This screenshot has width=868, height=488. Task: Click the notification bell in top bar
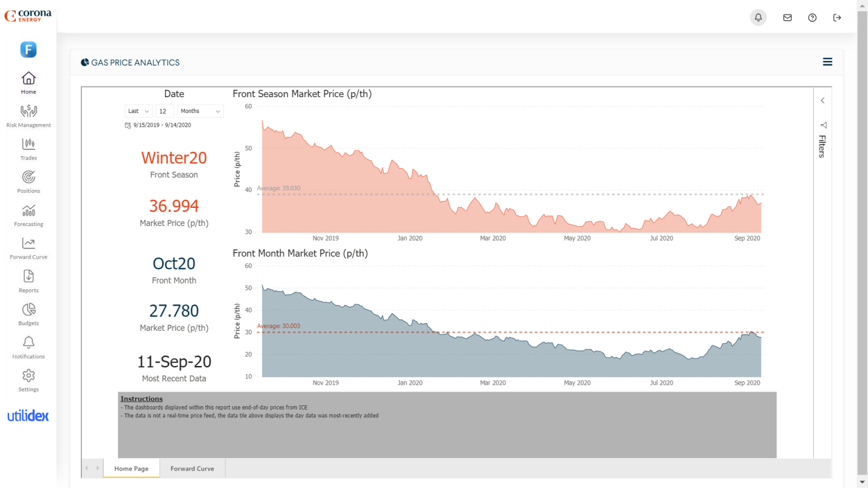758,18
